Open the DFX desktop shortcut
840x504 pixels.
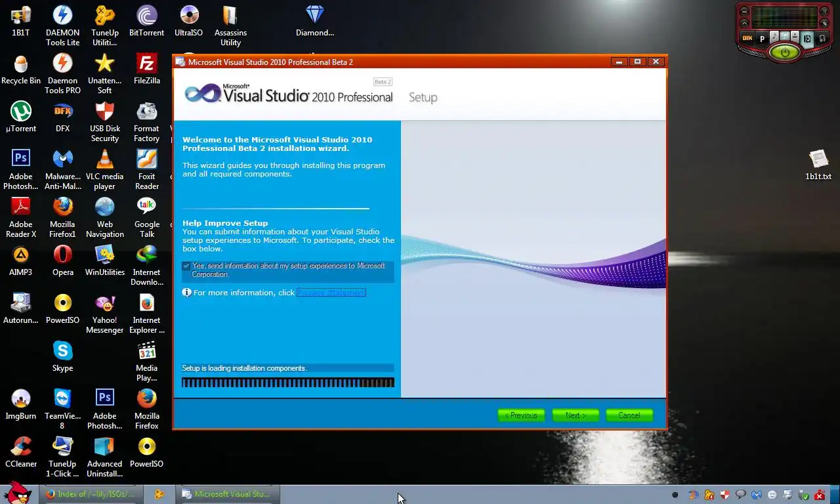(63, 117)
